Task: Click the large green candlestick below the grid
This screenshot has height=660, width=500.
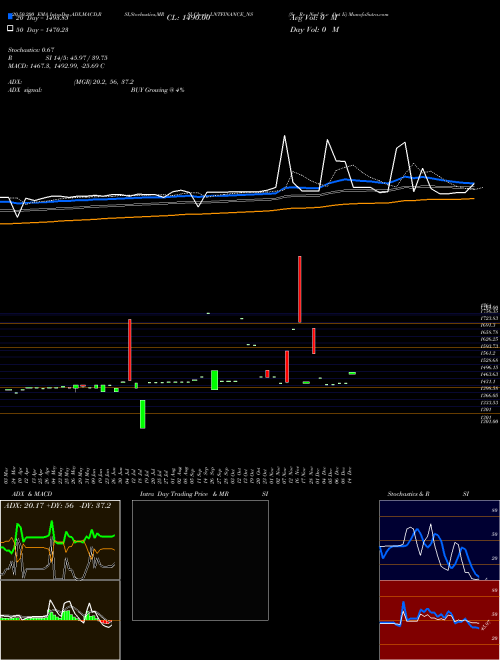Action: [143, 414]
